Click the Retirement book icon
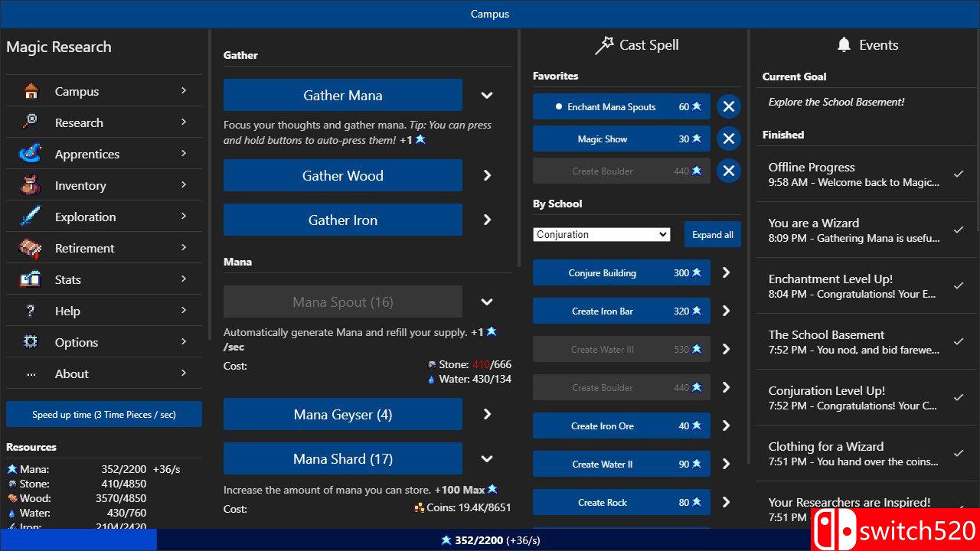 (x=31, y=248)
